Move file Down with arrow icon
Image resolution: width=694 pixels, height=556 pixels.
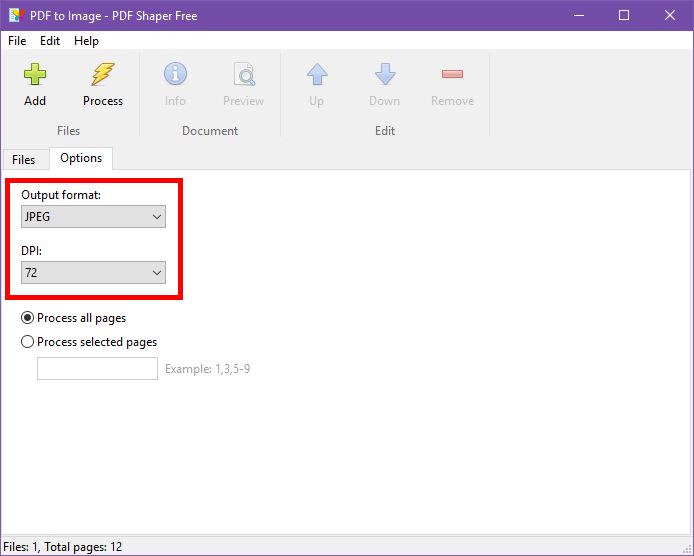coord(385,74)
